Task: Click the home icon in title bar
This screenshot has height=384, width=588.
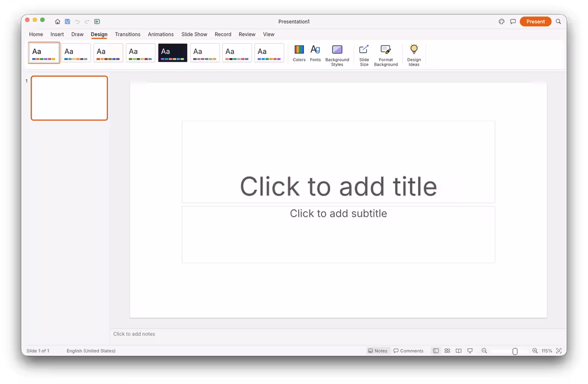Action: (57, 22)
